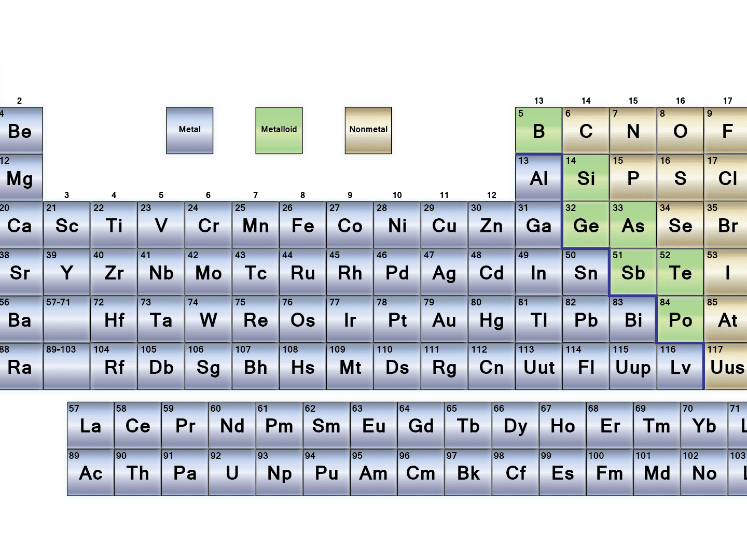Select the Platinum (Pt) tile

[x=397, y=319]
